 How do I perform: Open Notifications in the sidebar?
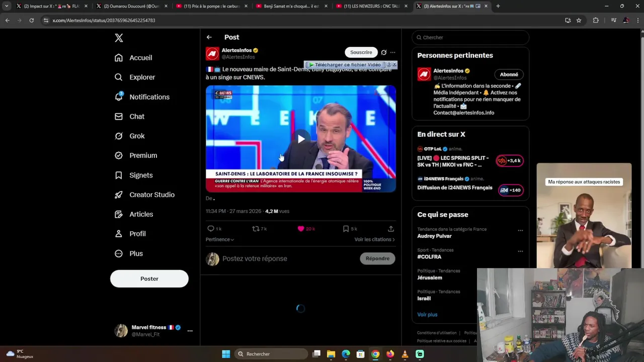[142, 97]
